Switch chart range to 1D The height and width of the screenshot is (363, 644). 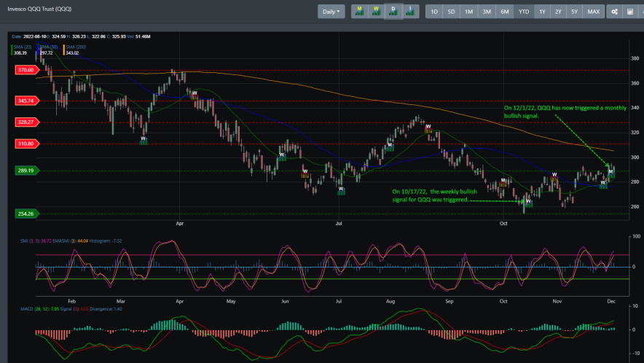[x=434, y=12]
